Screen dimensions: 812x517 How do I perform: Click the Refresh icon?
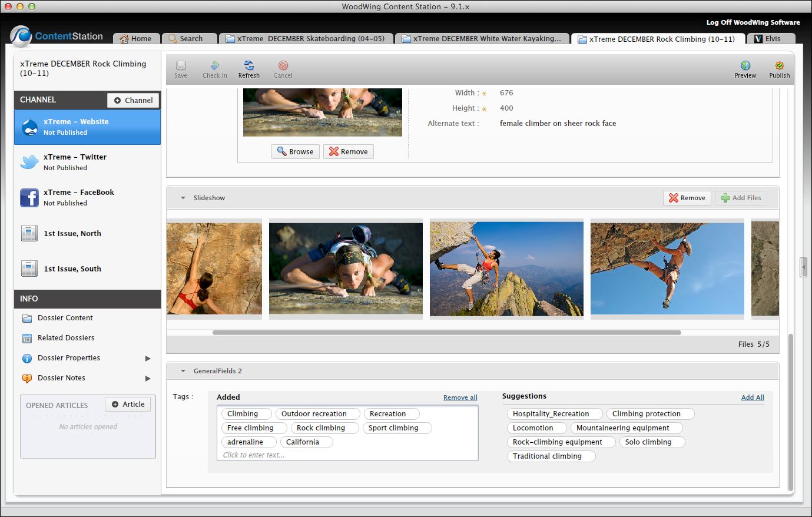pyautogui.click(x=249, y=68)
